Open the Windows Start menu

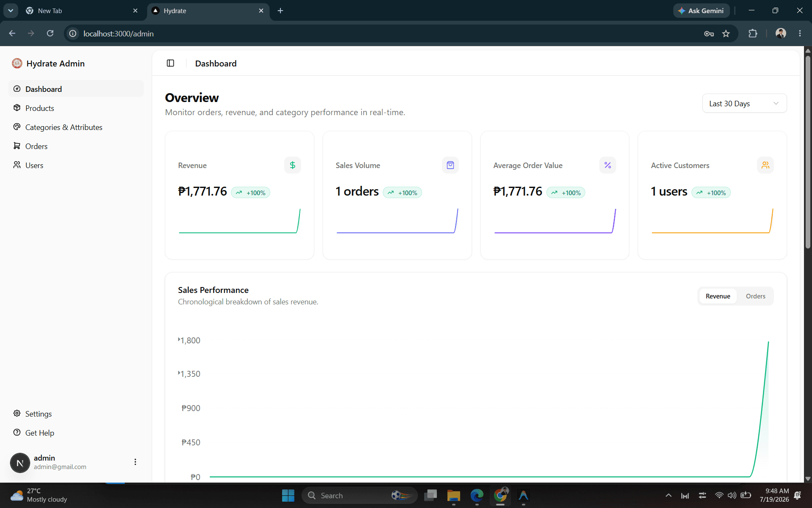[x=288, y=495]
